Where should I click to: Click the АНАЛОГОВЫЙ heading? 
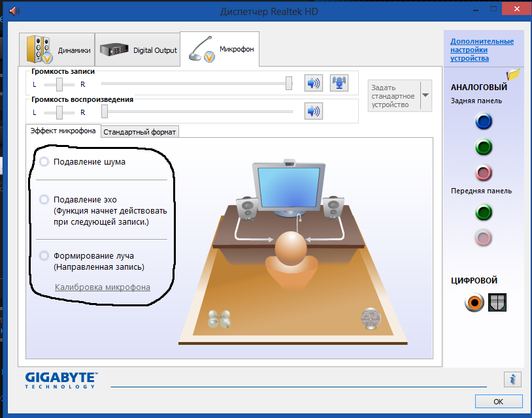478,87
